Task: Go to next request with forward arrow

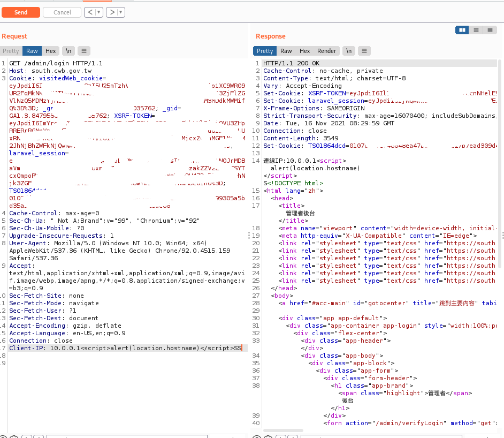Action: click(112, 12)
